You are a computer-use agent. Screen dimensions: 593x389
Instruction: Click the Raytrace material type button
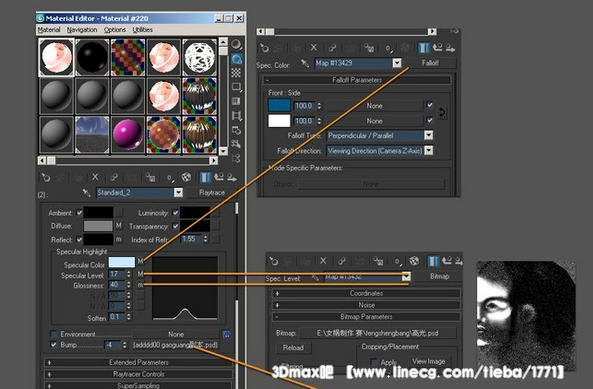point(212,193)
